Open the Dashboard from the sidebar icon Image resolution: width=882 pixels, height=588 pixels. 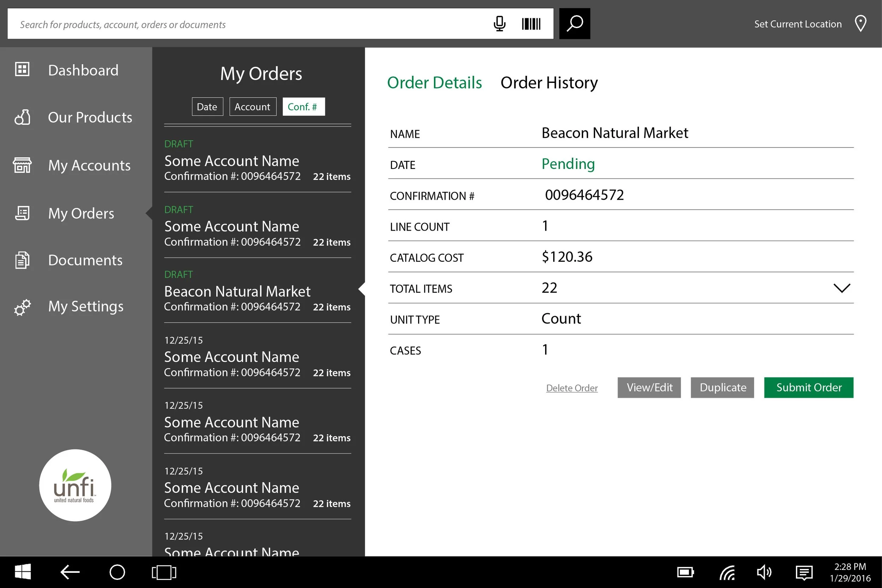click(22, 69)
